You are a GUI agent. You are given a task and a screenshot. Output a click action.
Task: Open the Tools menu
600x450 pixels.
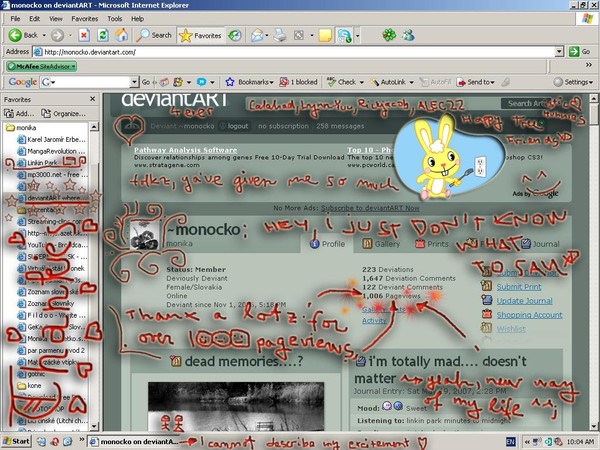114,18
